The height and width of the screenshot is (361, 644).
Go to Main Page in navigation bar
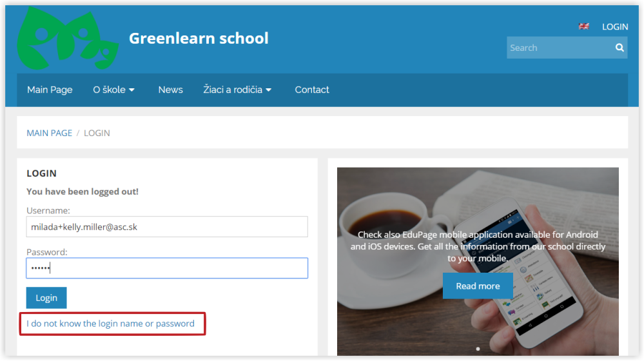coord(50,90)
